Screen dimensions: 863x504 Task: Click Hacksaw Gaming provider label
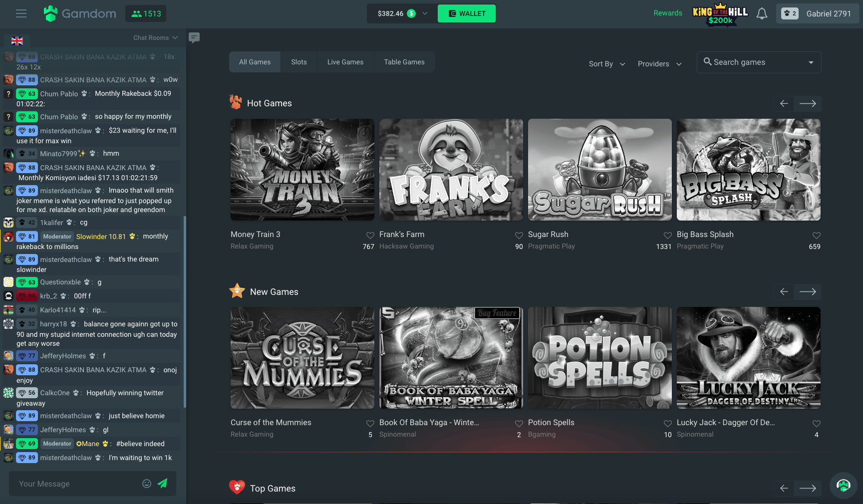click(x=406, y=246)
